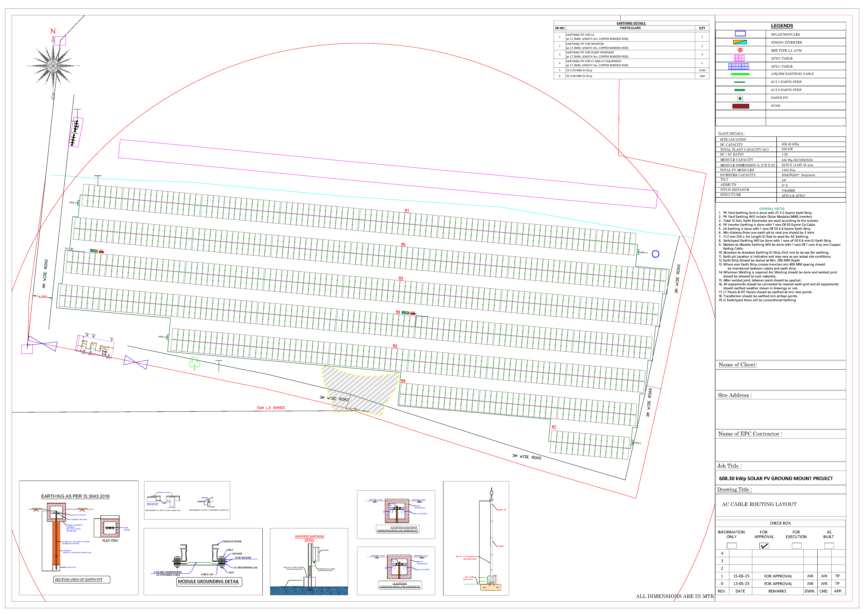Click the "CHECK BOX" header

(x=780, y=523)
